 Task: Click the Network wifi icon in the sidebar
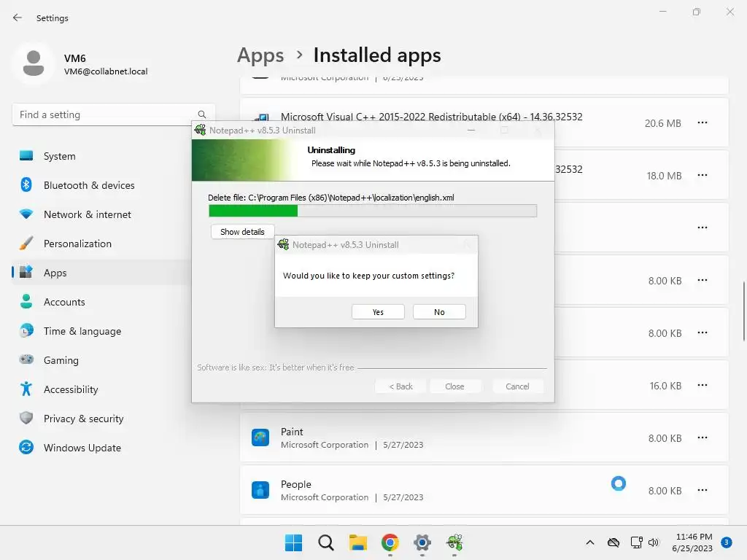(x=26, y=214)
